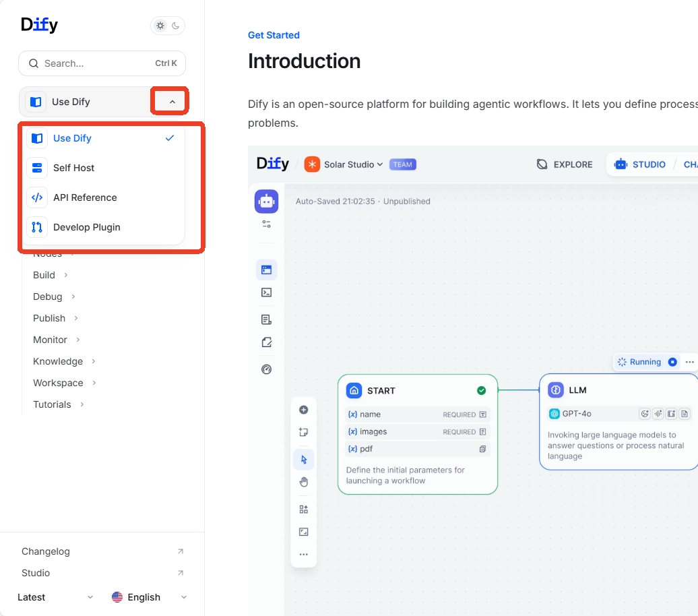Screen dimensions: 698x616
Task: Open the Studio link in the sidebar footer
Action: tap(102, 573)
